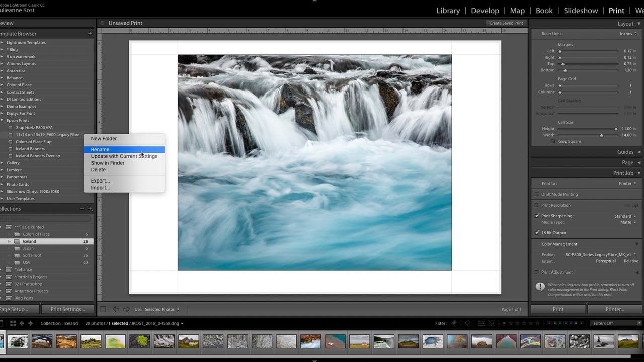Filter by rejected flag icon

tap(468, 323)
